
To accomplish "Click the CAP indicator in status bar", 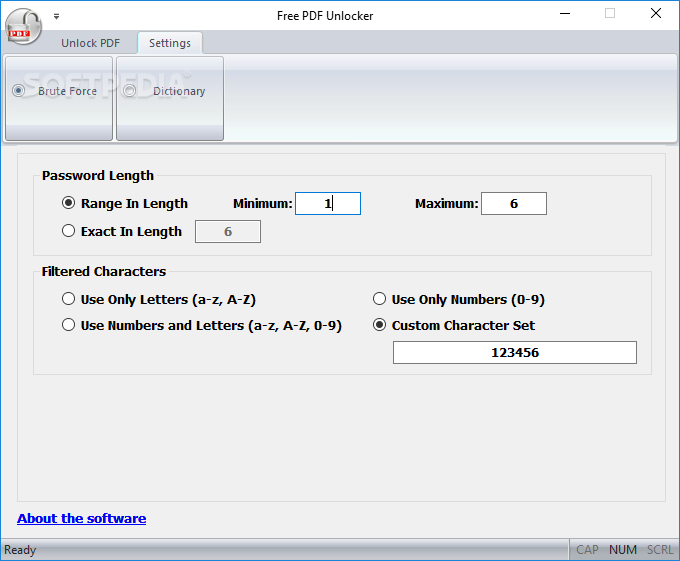I will [x=587, y=550].
